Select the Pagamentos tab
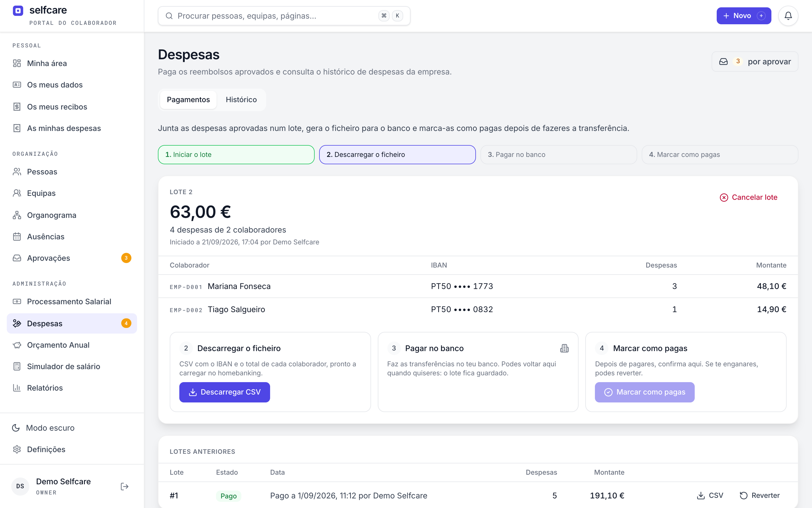 click(188, 100)
